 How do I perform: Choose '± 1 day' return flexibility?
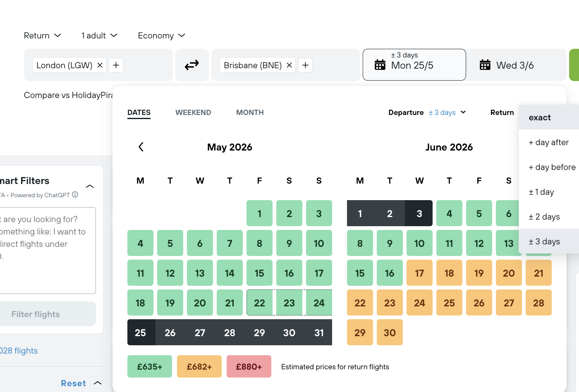point(541,192)
